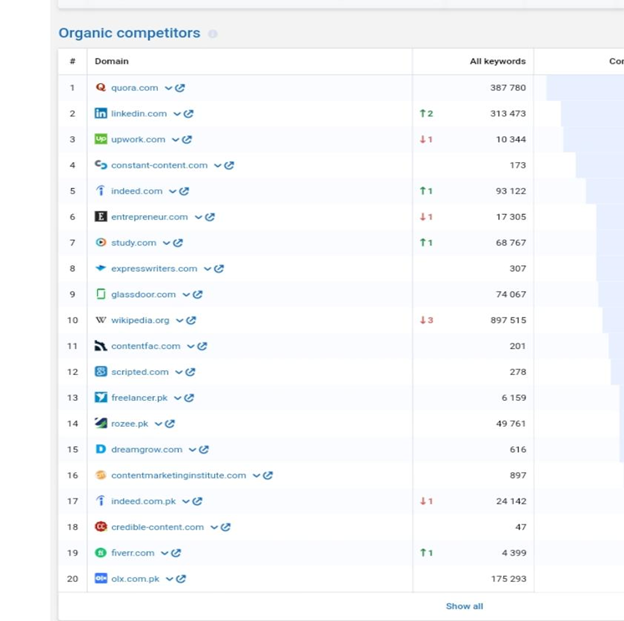Viewport: 624px width, 621px height.
Task: Open expresswriters.com external link icon
Action: [x=219, y=269]
